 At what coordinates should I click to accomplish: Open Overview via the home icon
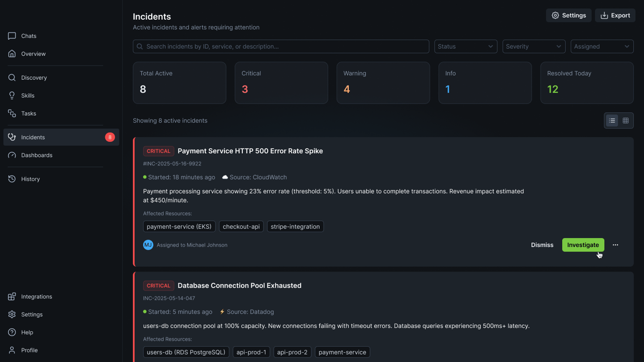click(12, 54)
